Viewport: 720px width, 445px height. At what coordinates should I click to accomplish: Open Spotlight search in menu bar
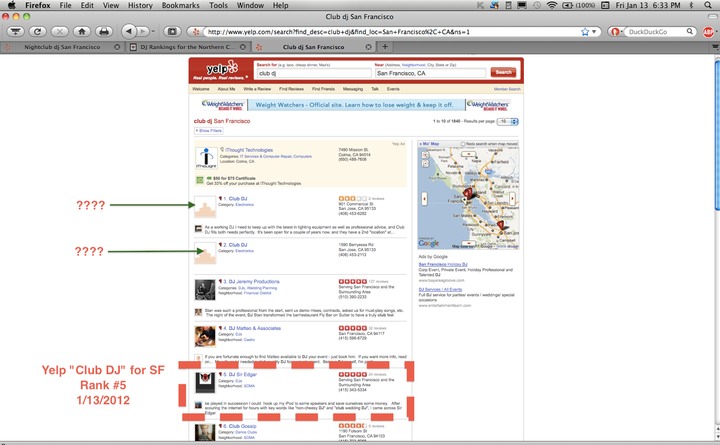pos(709,6)
